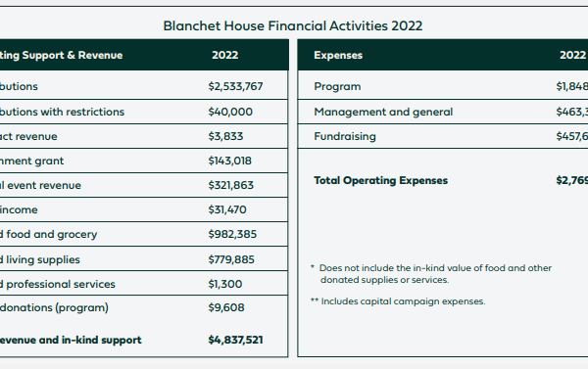
Task: Click the capital campaign expenses footnote
Action: click(x=398, y=301)
